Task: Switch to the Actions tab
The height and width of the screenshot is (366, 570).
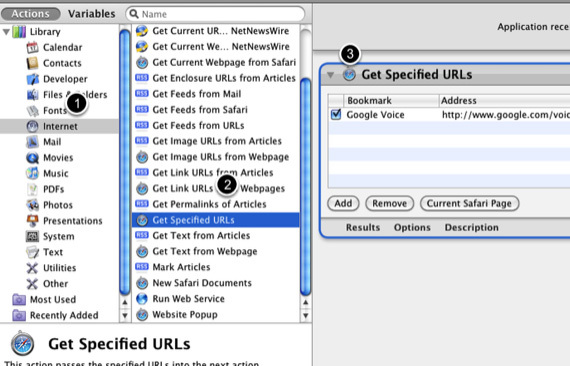Action: click(x=31, y=13)
